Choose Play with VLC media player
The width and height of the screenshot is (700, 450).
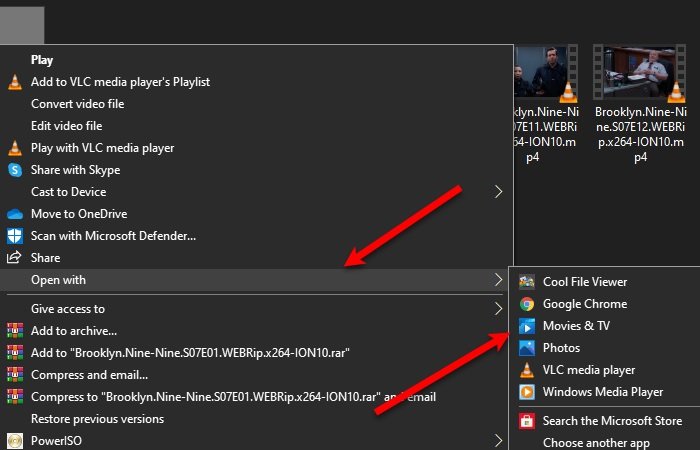103,148
